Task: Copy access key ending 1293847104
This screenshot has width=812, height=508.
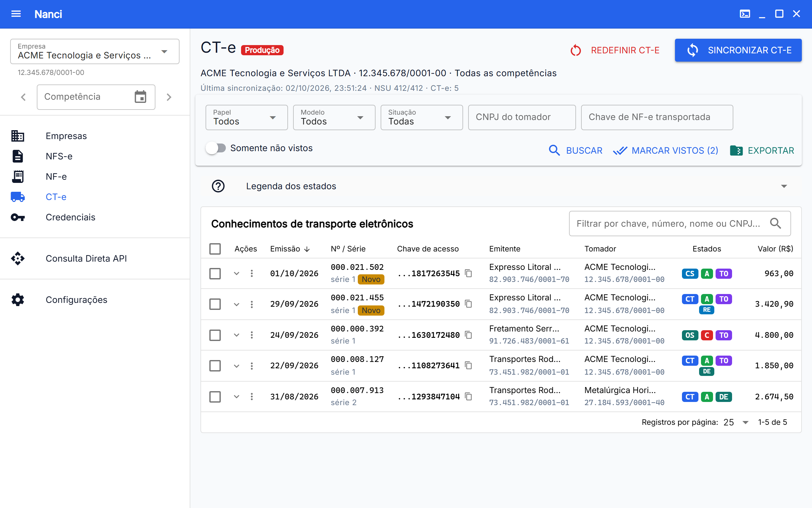Action: point(468,397)
